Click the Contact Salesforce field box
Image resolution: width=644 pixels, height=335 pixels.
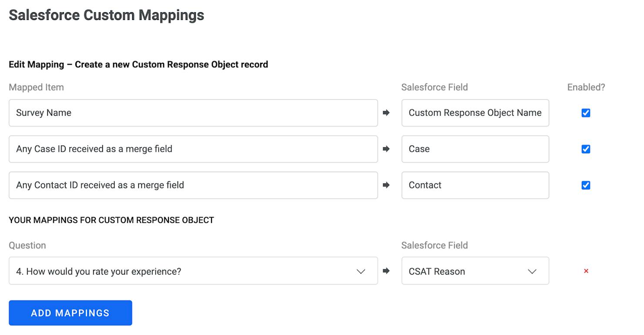[475, 185]
